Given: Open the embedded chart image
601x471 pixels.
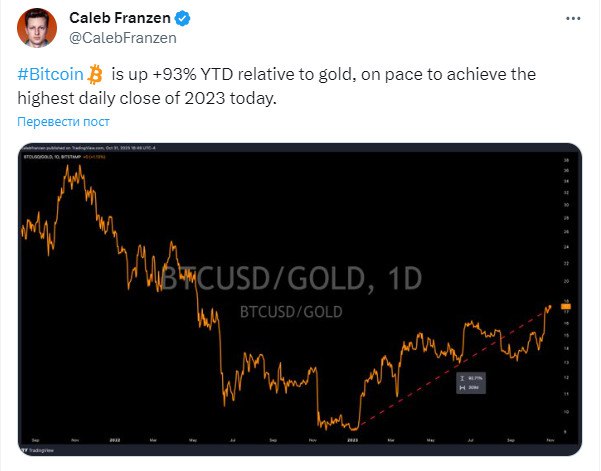Looking at the screenshot, I should pyautogui.click(x=300, y=299).
